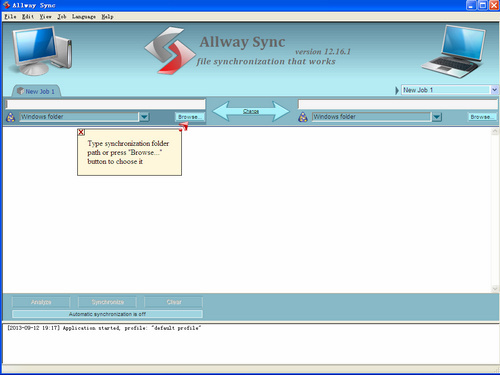Screen dimensions: 500x375
Task: Click the laptop computer image
Action: [x=454, y=52]
